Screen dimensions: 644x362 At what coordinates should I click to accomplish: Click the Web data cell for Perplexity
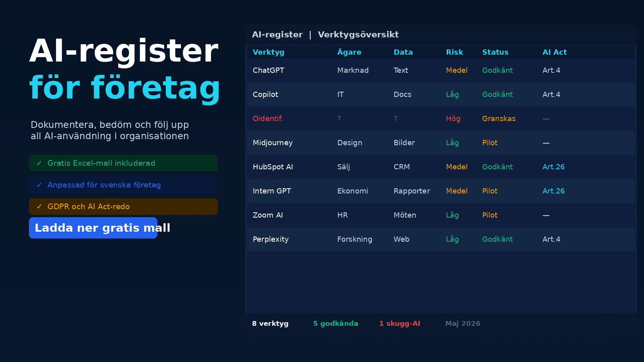point(401,239)
